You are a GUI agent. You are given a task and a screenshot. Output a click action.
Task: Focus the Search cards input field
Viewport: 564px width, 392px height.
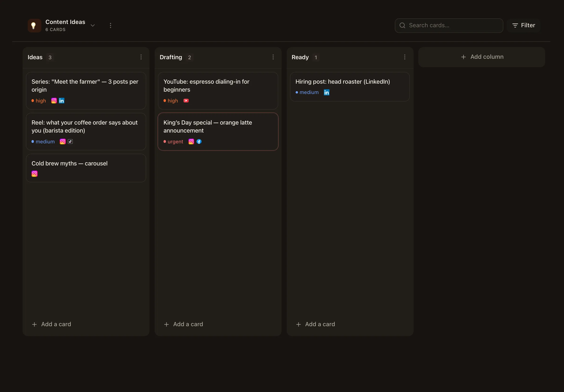point(449,26)
